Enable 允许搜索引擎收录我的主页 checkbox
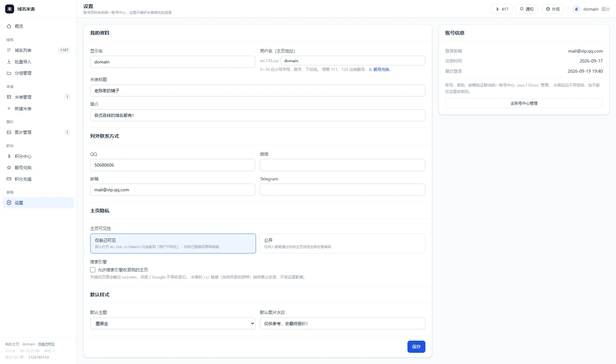 pos(93,270)
